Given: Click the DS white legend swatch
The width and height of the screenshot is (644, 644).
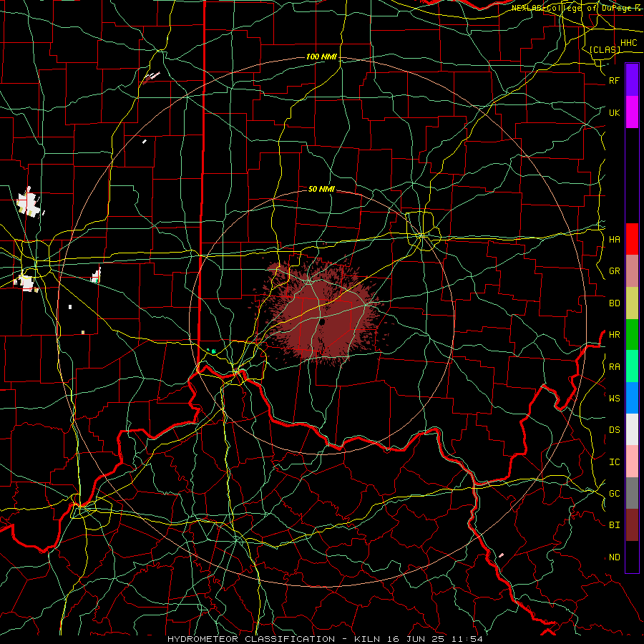Looking at the screenshot, I should pyautogui.click(x=632, y=429).
